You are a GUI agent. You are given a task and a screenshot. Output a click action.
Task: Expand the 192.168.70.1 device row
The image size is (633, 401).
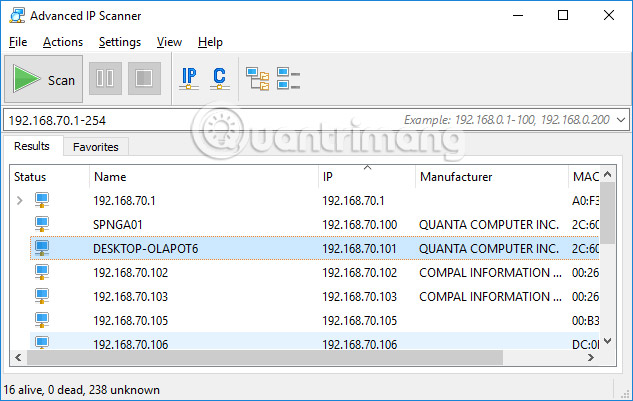19,200
